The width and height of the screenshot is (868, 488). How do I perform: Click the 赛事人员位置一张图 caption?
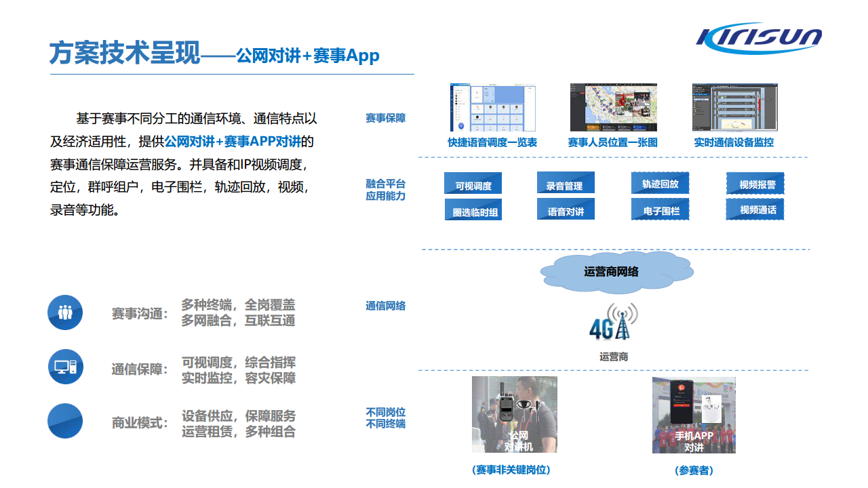(x=612, y=142)
